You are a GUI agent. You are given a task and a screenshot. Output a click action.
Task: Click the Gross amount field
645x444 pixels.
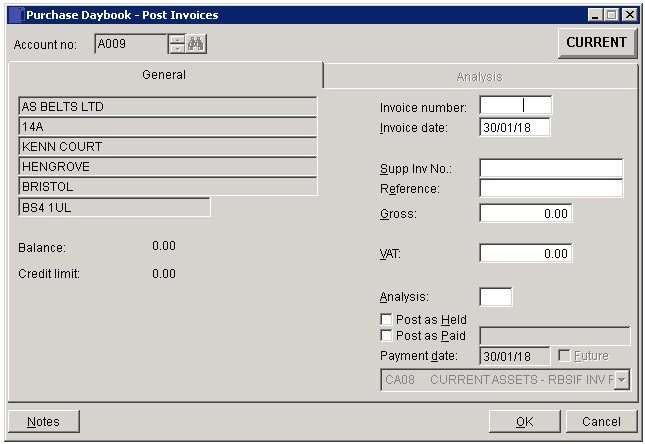[x=526, y=214]
